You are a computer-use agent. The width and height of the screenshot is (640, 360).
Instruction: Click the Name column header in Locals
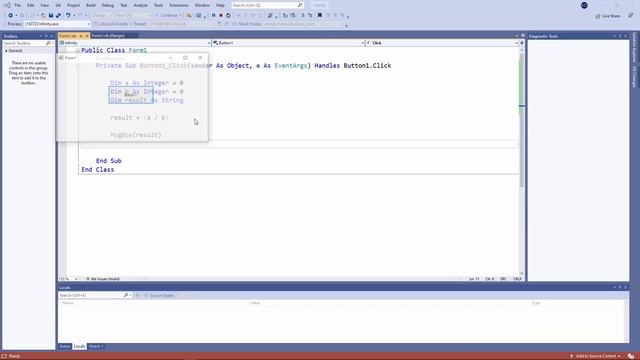68,303
